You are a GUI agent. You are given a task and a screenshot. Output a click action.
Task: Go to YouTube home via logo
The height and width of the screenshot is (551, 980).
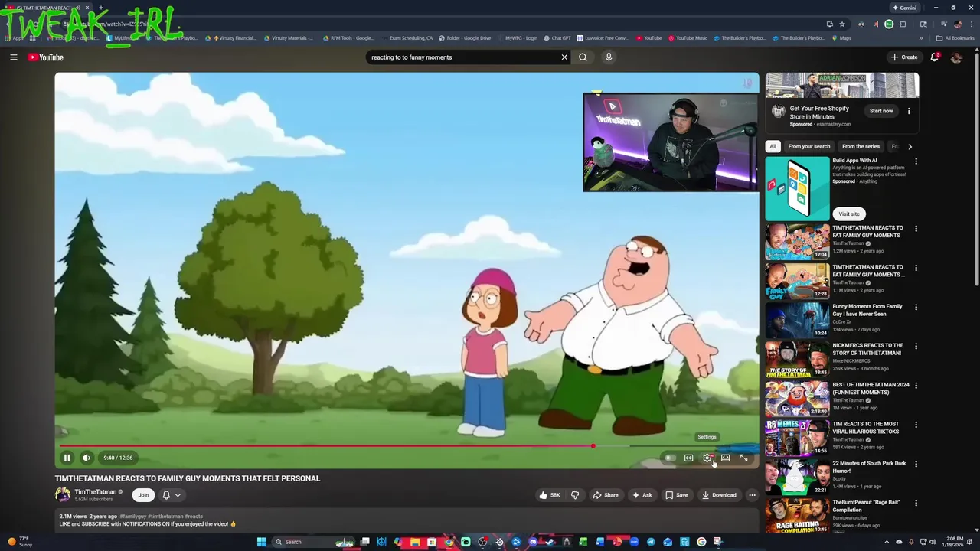click(46, 57)
